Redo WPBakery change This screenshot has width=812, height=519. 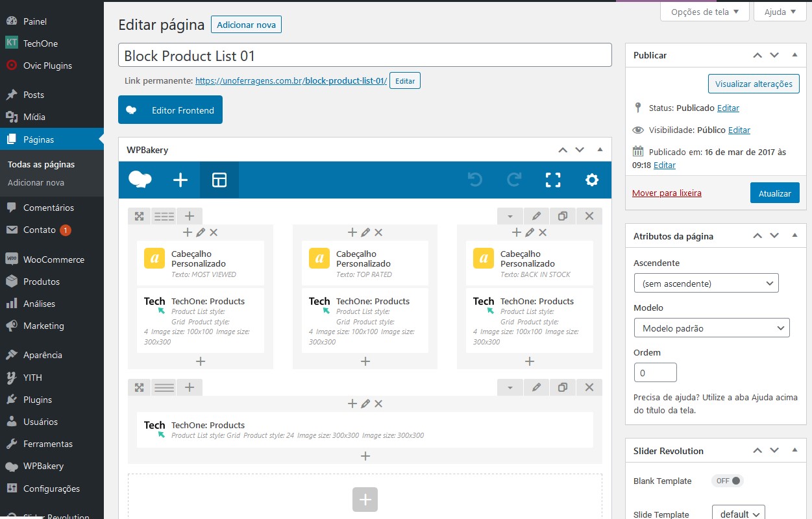(514, 180)
